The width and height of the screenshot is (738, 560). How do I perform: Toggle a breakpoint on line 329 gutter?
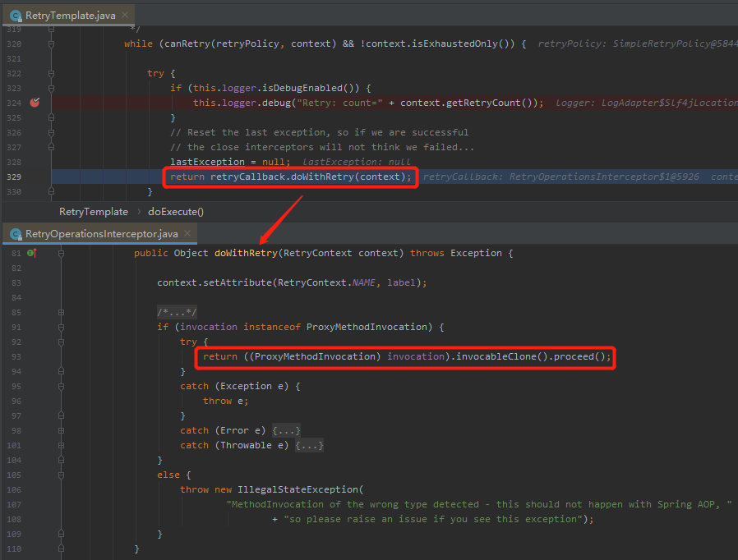(33, 177)
